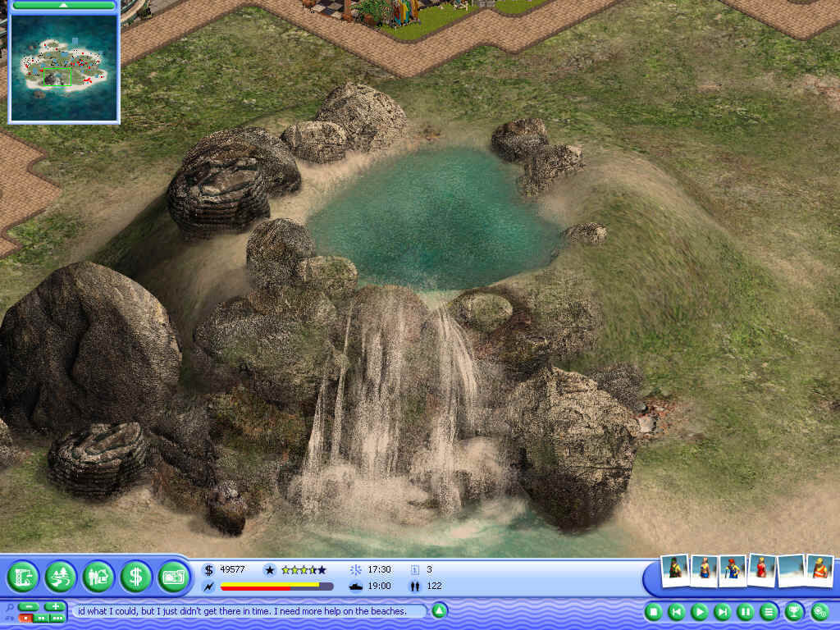Open the building construction menu button
The image size is (840, 630).
pos(23,577)
